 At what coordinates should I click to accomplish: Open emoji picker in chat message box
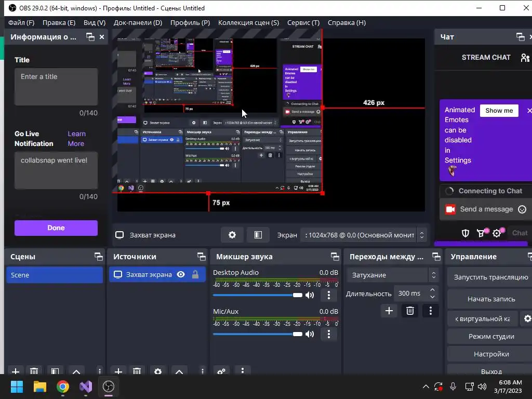pyautogui.click(x=522, y=209)
